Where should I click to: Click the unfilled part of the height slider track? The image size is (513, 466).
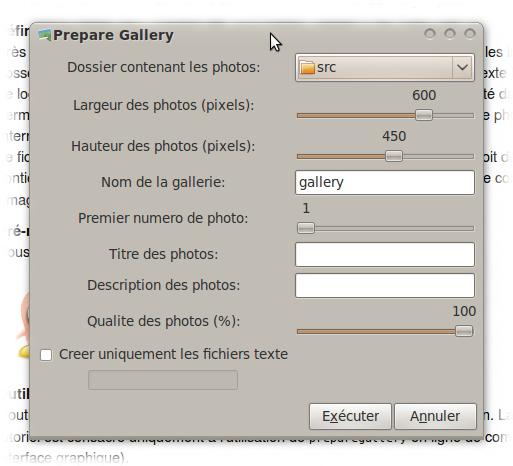pos(438,156)
